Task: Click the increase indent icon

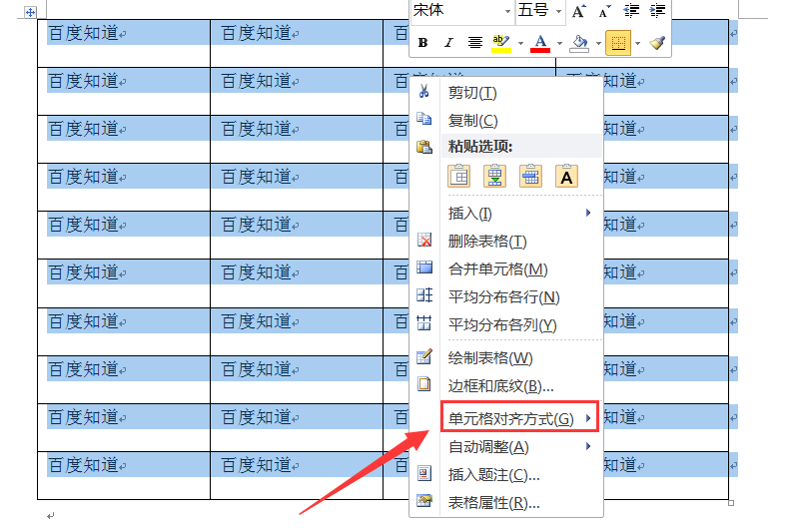Action: coord(658,11)
